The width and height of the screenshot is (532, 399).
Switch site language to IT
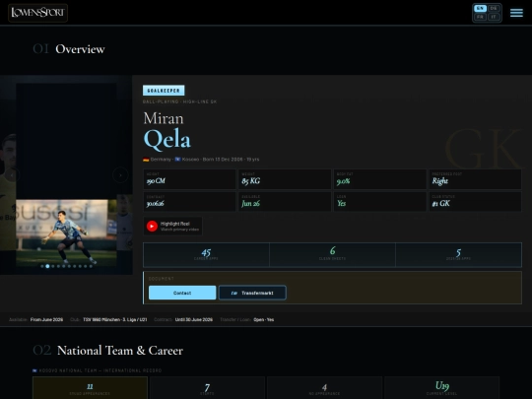[x=494, y=17]
